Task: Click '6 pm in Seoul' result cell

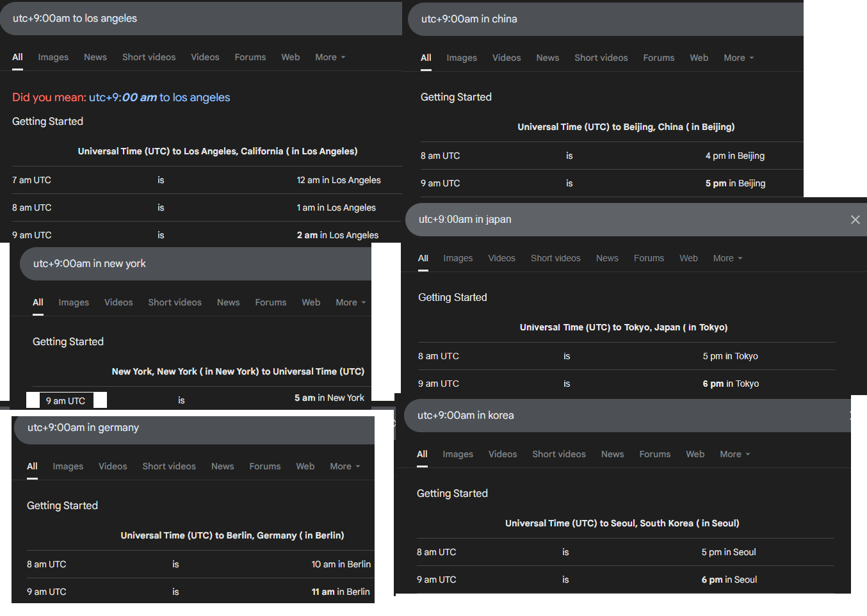Action: 729,580
